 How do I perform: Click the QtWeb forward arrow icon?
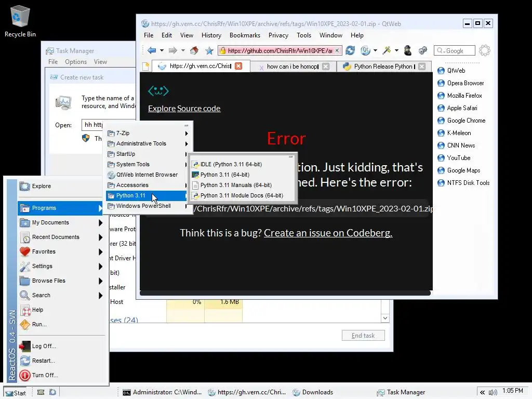(172, 50)
